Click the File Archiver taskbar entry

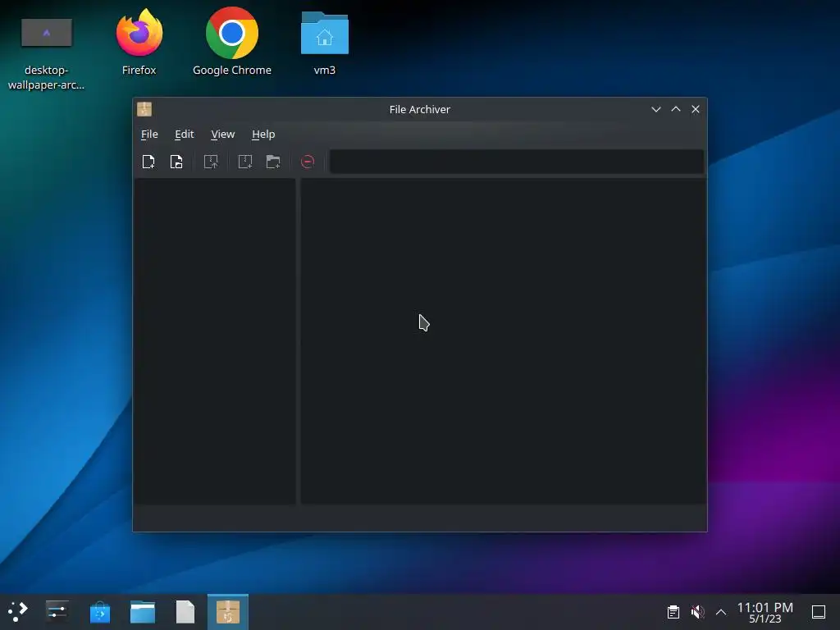(228, 612)
